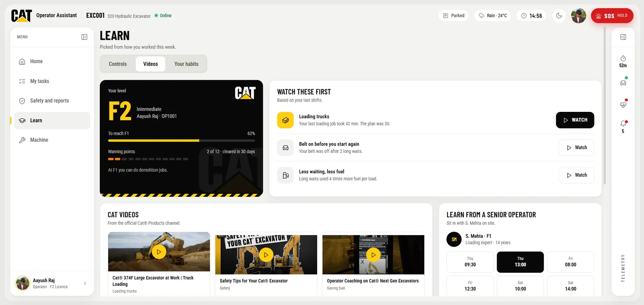This screenshot has height=305, width=644.
Task: Select the Thu 13:00 time slot
Action: point(520,262)
